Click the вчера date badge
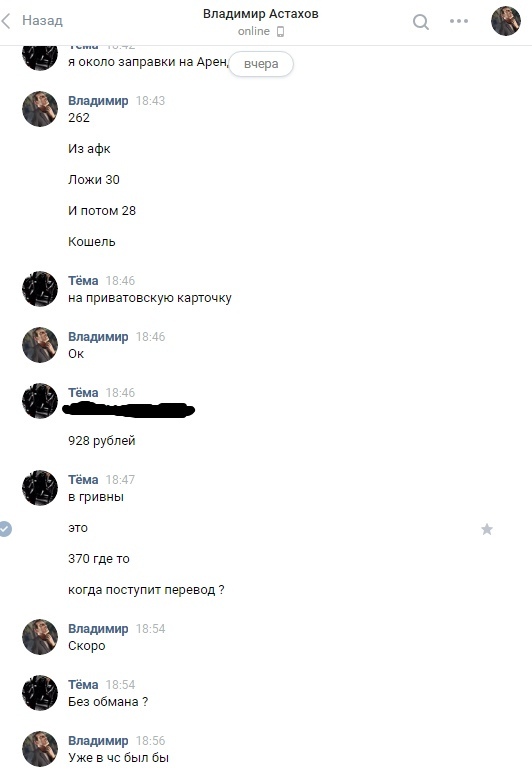 coord(261,64)
